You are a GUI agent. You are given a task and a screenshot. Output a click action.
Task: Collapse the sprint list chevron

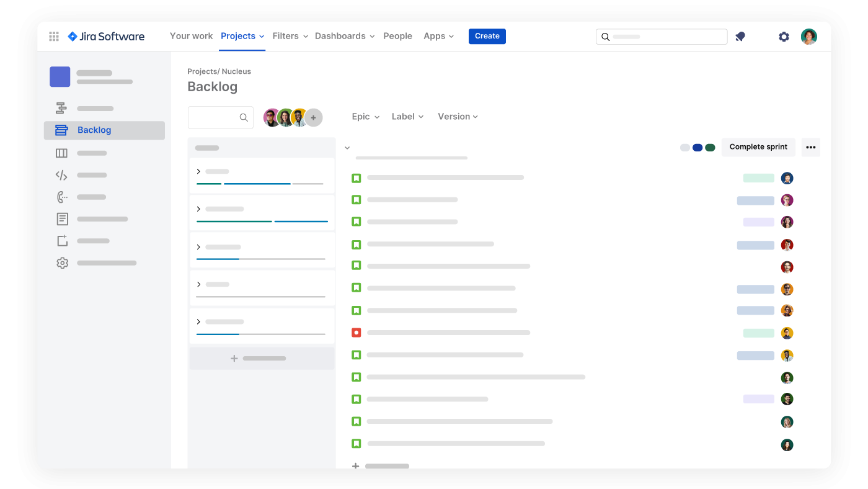click(x=347, y=148)
